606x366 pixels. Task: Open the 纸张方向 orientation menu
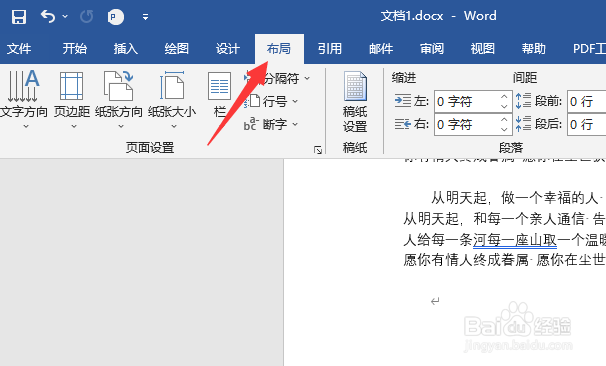119,99
